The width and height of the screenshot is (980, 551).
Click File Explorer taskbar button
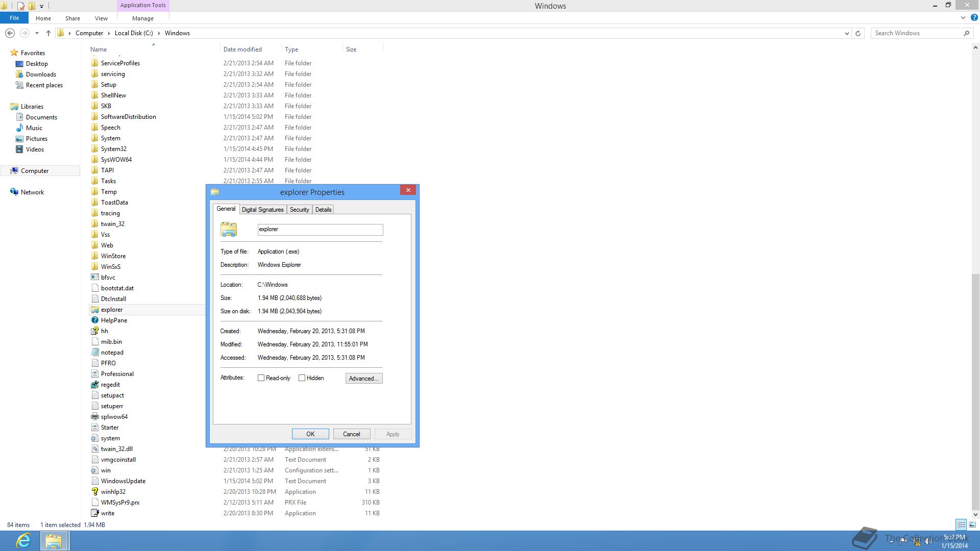point(54,541)
